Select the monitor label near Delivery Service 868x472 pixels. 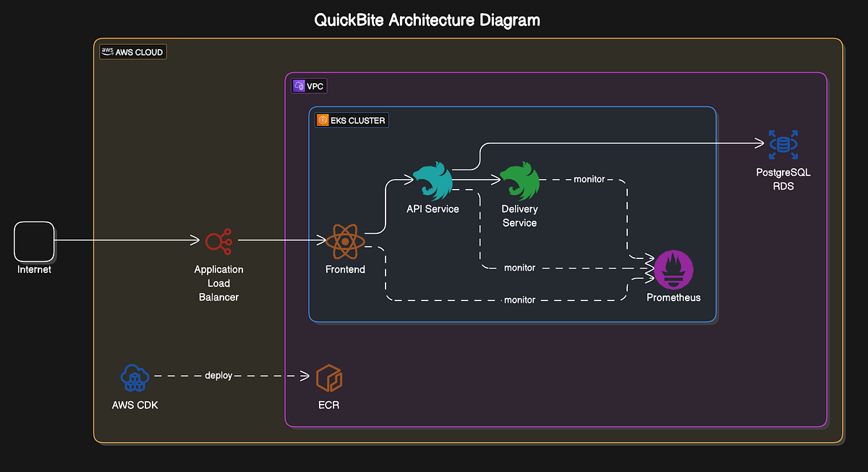point(590,179)
